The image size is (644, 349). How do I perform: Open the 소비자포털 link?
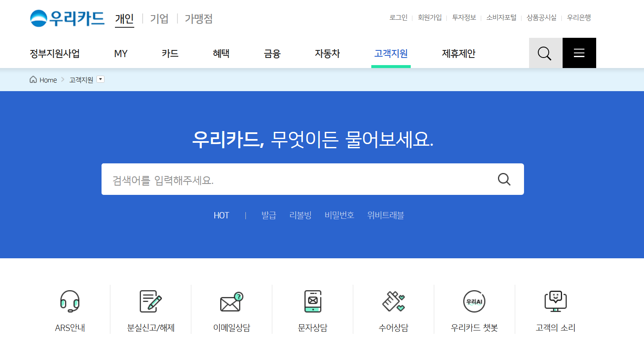point(501,17)
